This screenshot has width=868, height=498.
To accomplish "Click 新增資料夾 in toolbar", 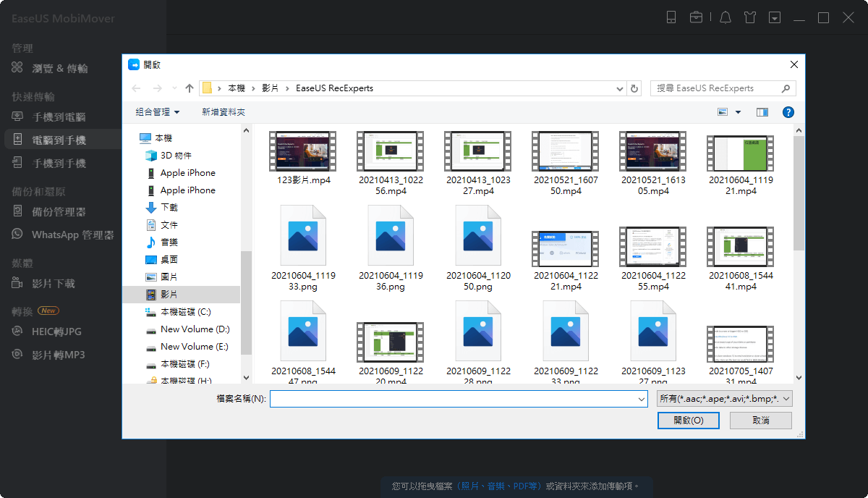I will pyautogui.click(x=224, y=112).
